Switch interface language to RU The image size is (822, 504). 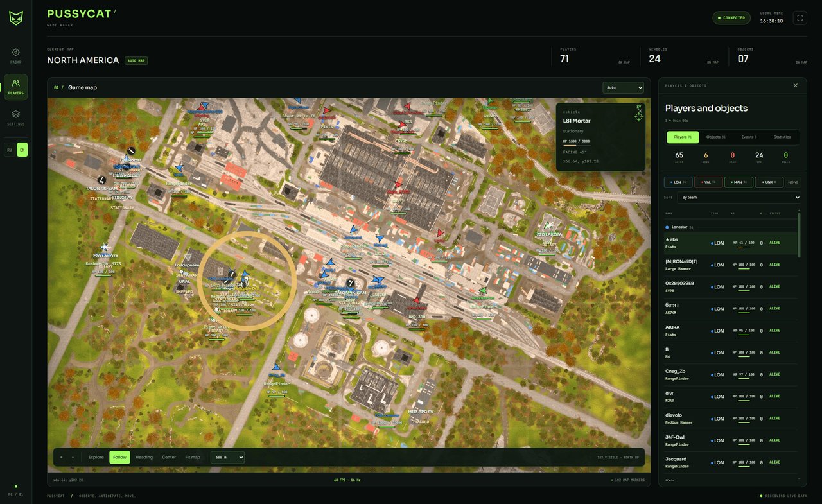coord(10,150)
